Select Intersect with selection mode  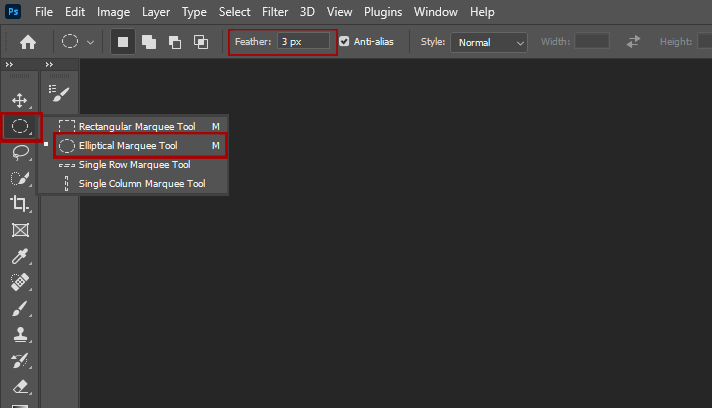point(201,42)
